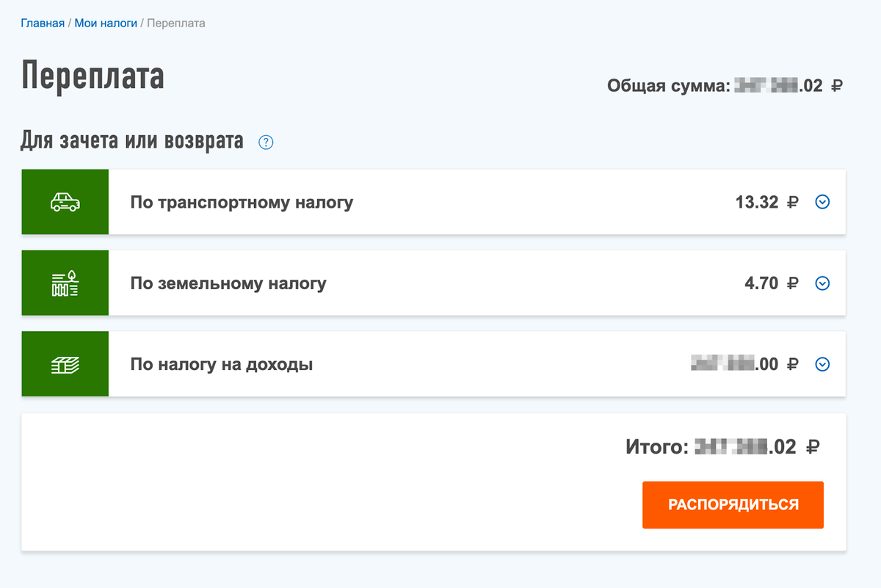Image resolution: width=881 pixels, height=588 pixels.
Task: Open the Главная breadcrumb link
Action: click(x=42, y=23)
